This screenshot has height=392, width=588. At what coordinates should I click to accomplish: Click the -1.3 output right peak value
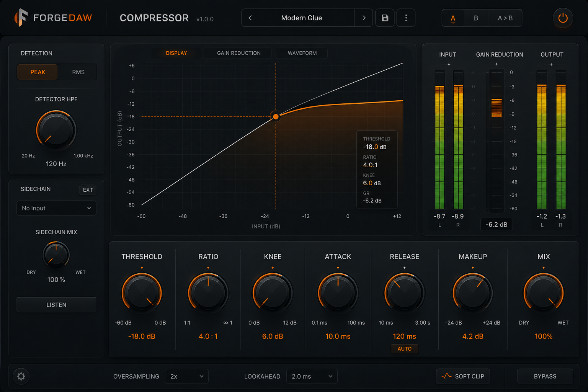[561, 216]
